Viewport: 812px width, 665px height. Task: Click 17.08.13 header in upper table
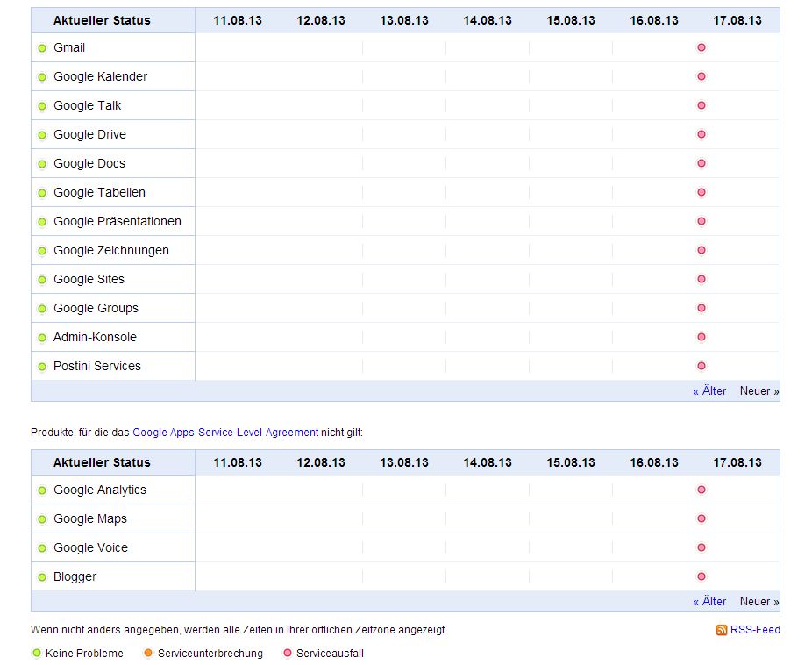click(737, 21)
